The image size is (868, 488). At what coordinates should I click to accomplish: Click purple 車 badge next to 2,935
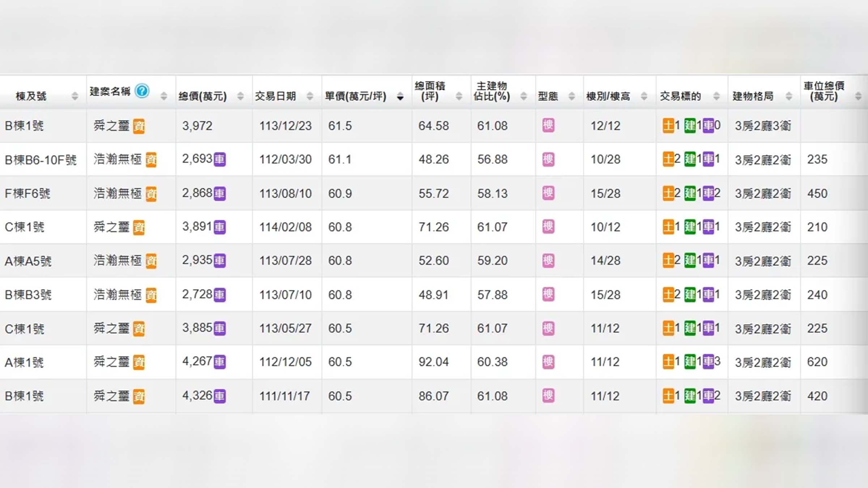220,261
